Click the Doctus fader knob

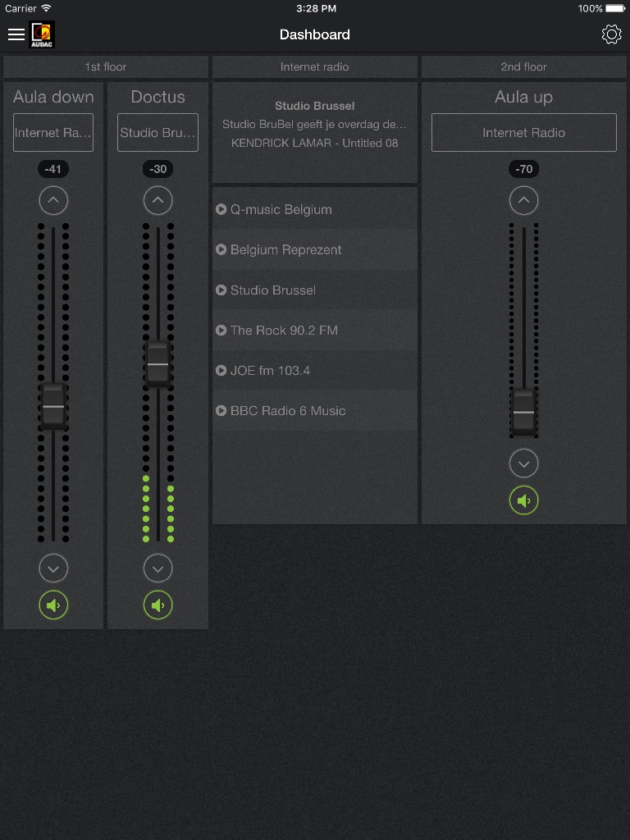click(158, 364)
